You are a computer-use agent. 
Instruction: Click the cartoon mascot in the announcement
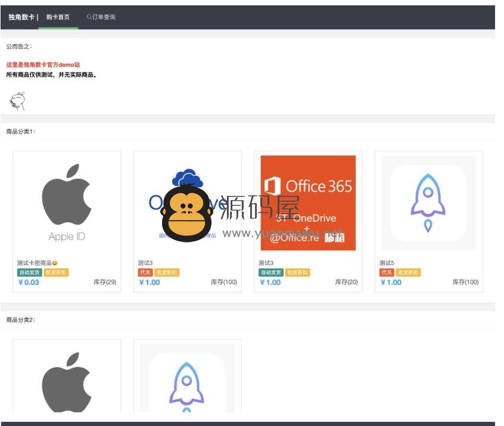[x=17, y=101]
